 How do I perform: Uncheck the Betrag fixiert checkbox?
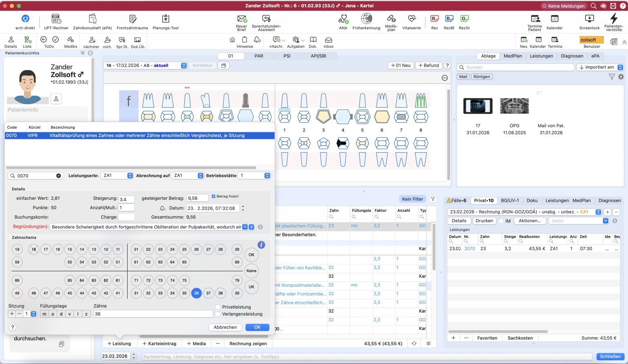[213, 197]
